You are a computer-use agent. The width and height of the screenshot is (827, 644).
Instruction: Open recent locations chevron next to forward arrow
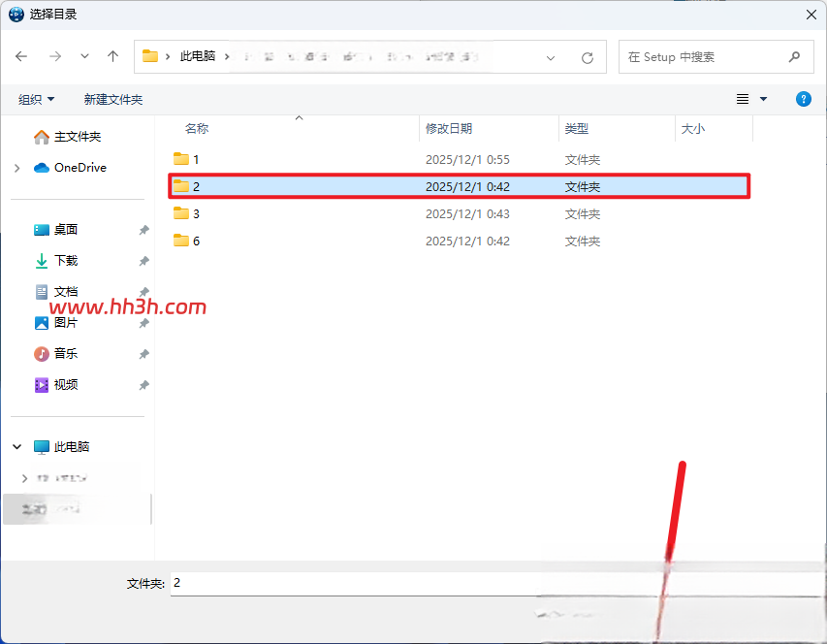(x=84, y=56)
